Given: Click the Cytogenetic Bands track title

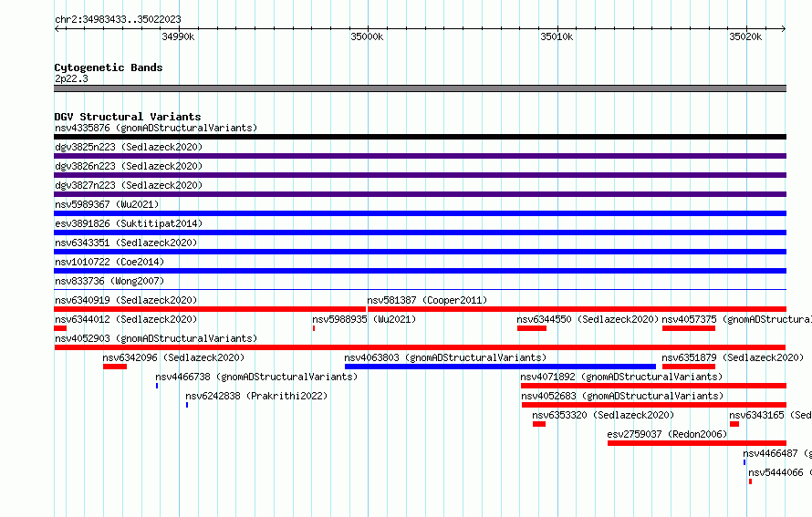Looking at the screenshot, I should pos(109,67).
